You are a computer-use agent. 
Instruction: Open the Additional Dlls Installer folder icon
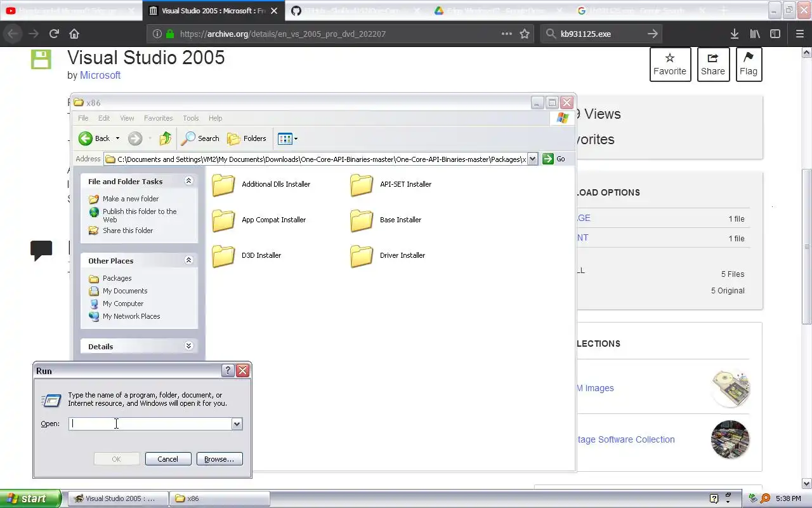click(x=223, y=185)
